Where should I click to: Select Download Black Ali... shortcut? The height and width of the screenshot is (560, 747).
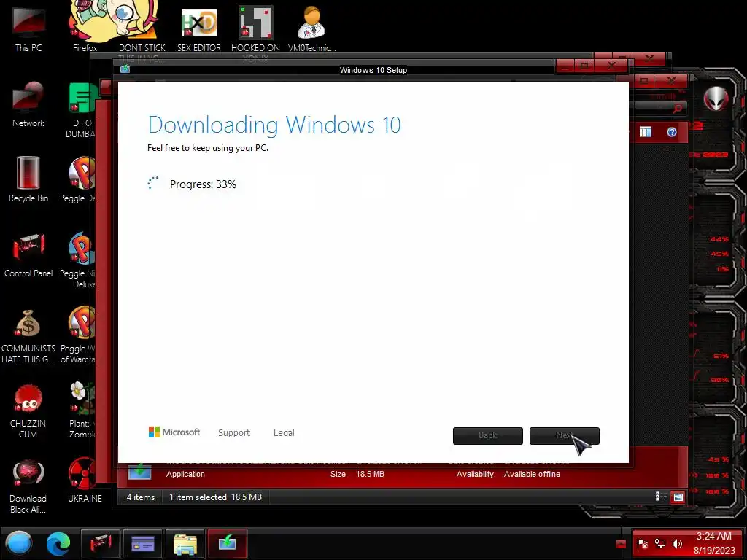pos(28,486)
